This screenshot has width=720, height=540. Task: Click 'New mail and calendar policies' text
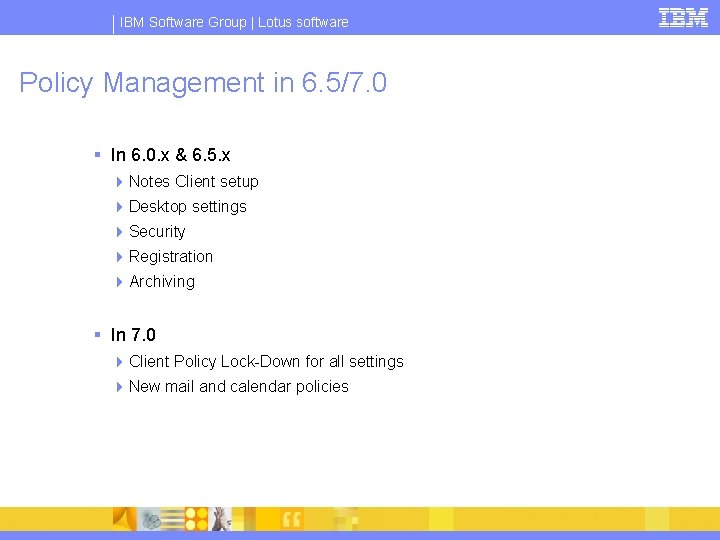(x=238, y=387)
